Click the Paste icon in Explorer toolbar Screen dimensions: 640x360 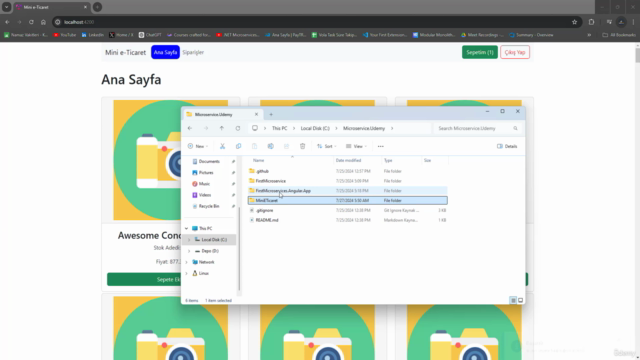tap(254, 146)
